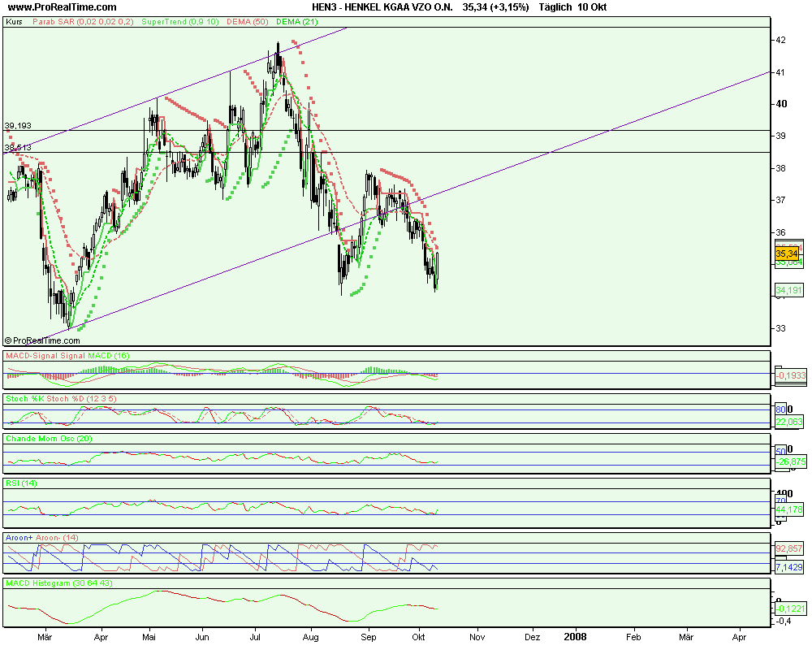812x650 pixels.
Task: Select the Kurs indicator label
Action: pyautogui.click(x=14, y=22)
